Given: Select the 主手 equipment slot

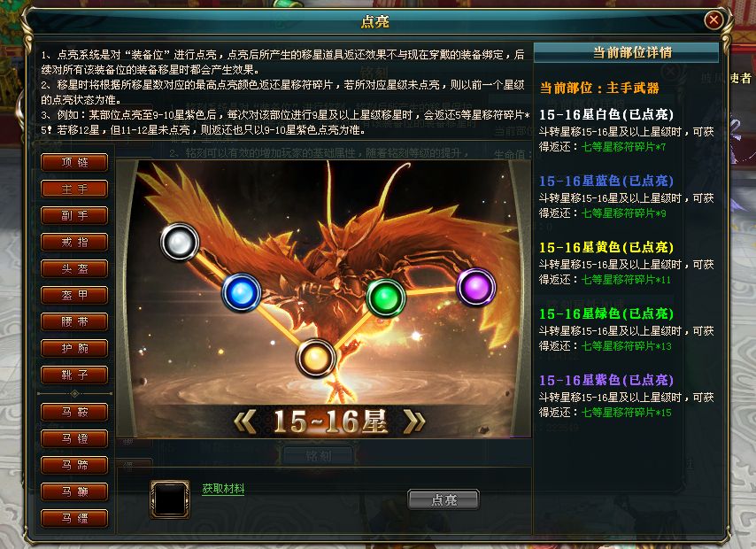Looking at the screenshot, I should (x=74, y=189).
